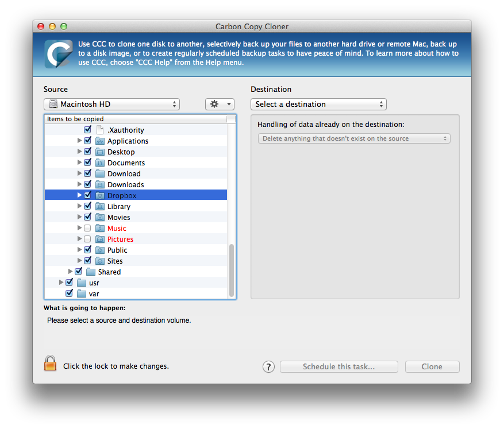Uncheck the Documents checkbox

[87, 162]
